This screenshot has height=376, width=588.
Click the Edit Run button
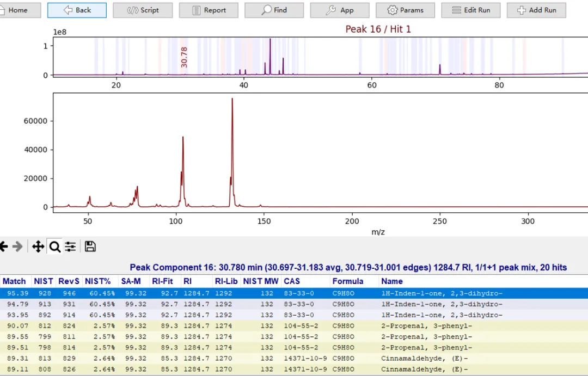[470, 10]
